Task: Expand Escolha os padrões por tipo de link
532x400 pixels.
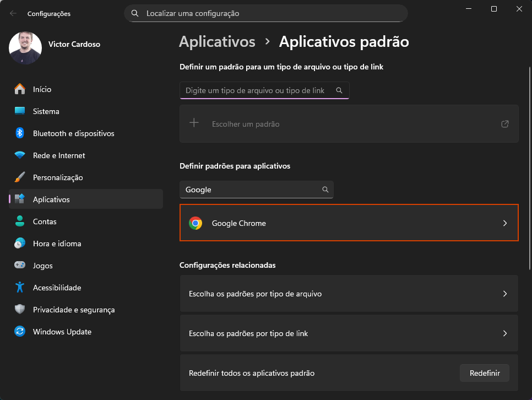Action: (505, 333)
